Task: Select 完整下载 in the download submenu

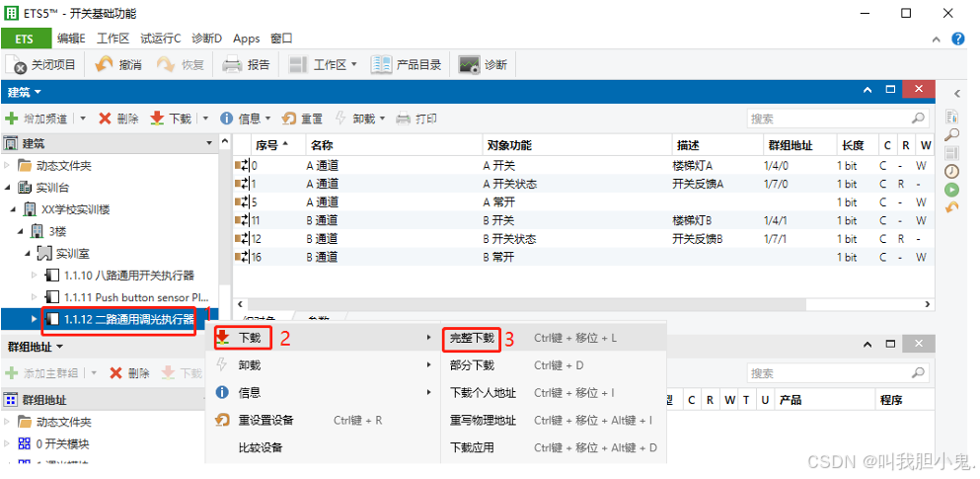Action: [472, 338]
